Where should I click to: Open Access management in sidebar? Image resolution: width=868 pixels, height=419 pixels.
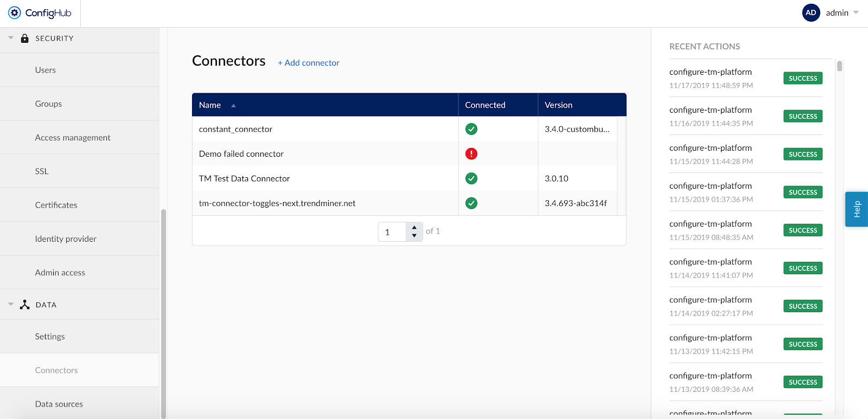tap(73, 138)
